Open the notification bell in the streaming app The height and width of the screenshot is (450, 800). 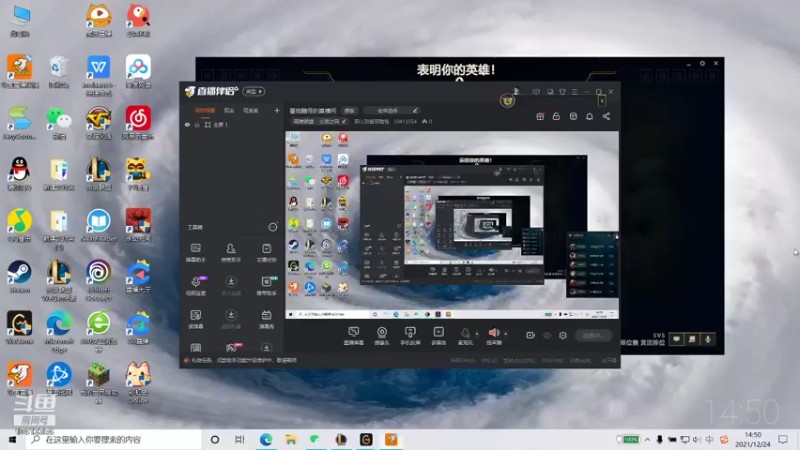point(589,116)
